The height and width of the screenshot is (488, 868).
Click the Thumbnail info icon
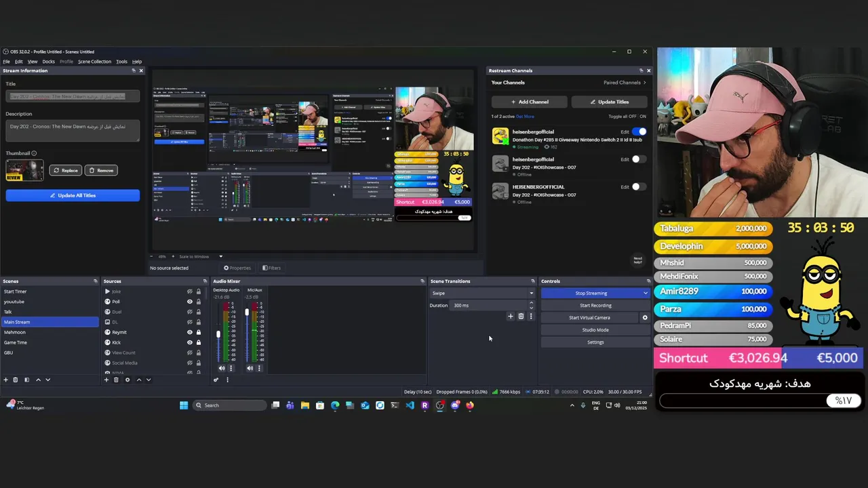(34, 153)
